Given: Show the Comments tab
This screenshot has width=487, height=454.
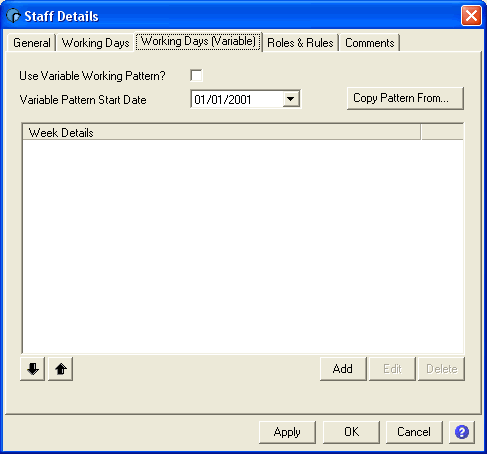Looking at the screenshot, I should 370,43.
